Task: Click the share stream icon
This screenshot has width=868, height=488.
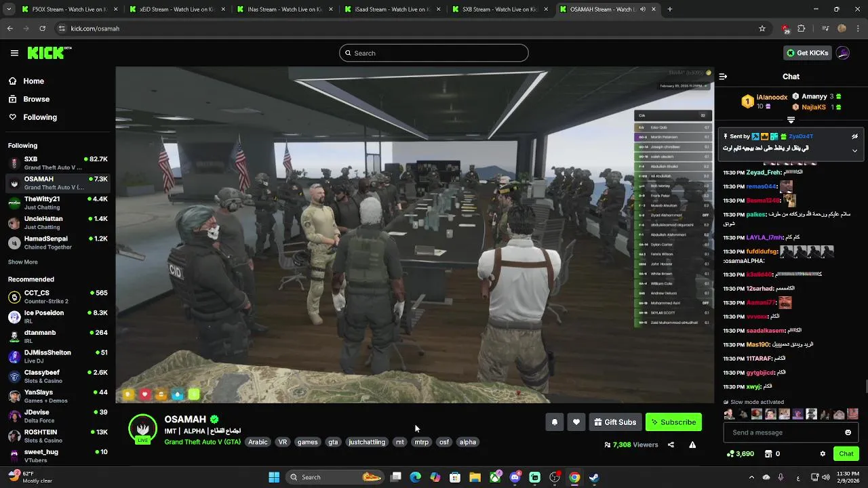Action: pyautogui.click(x=671, y=445)
